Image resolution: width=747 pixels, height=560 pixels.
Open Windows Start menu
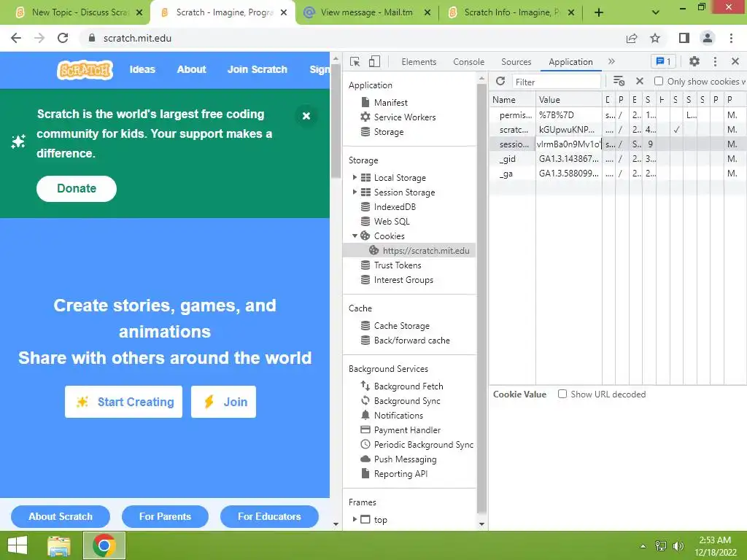click(x=18, y=545)
